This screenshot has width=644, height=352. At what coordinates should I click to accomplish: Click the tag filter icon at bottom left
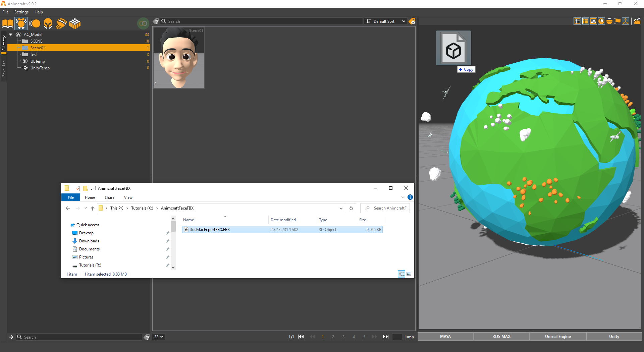pos(147,337)
